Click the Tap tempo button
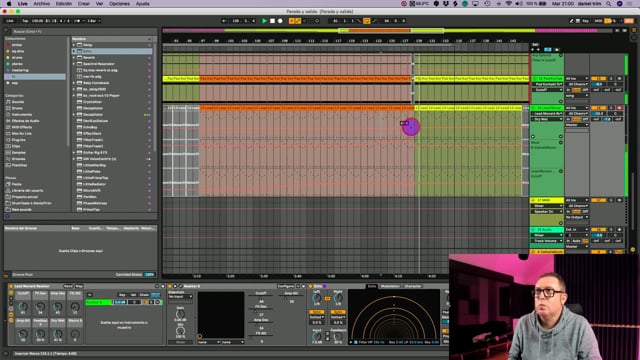 click(25, 21)
